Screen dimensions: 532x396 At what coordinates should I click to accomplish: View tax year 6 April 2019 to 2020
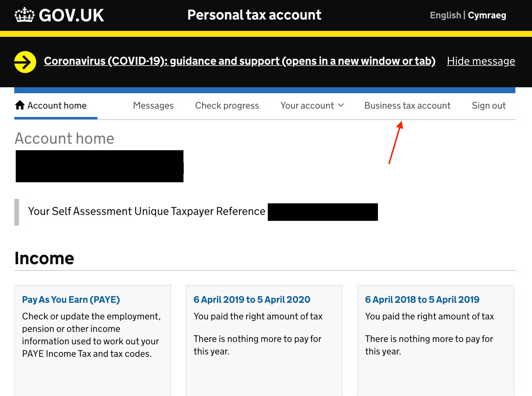tap(252, 300)
